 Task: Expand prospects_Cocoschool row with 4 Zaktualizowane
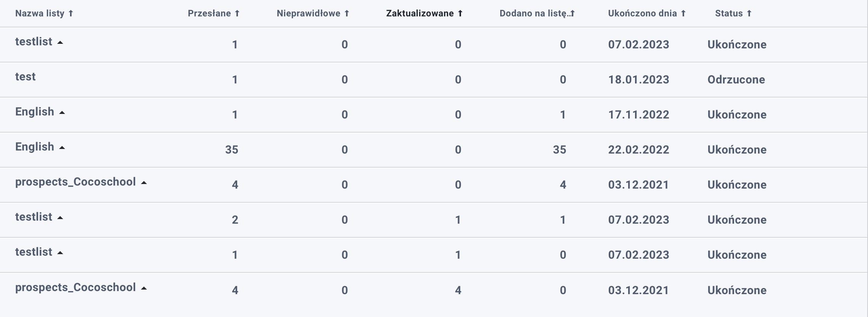click(x=144, y=288)
